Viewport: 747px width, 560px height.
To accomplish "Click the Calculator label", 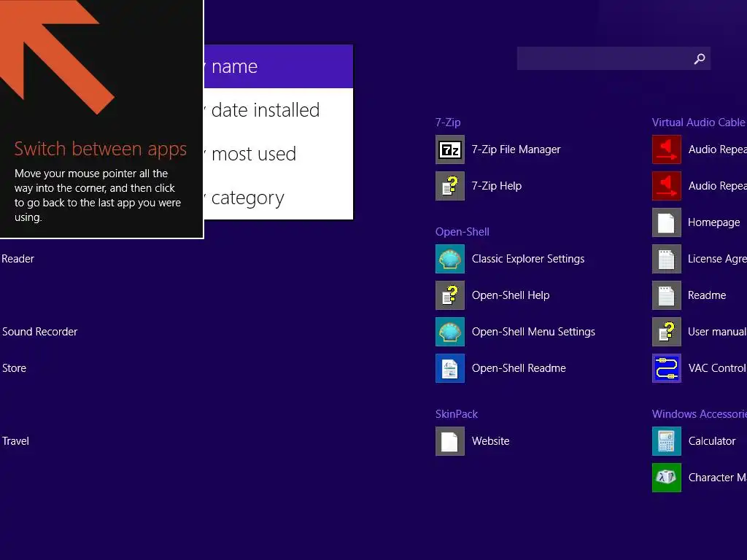I will point(712,441).
